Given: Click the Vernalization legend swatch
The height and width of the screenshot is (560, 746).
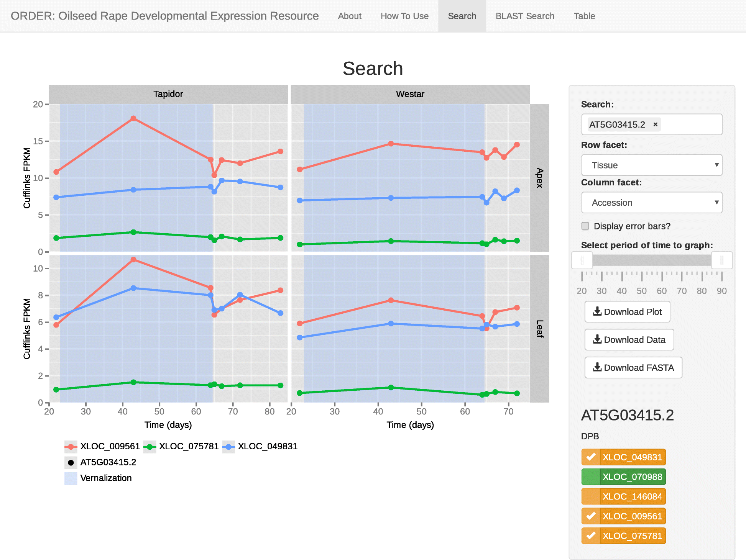Looking at the screenshot, I should 71,478.
